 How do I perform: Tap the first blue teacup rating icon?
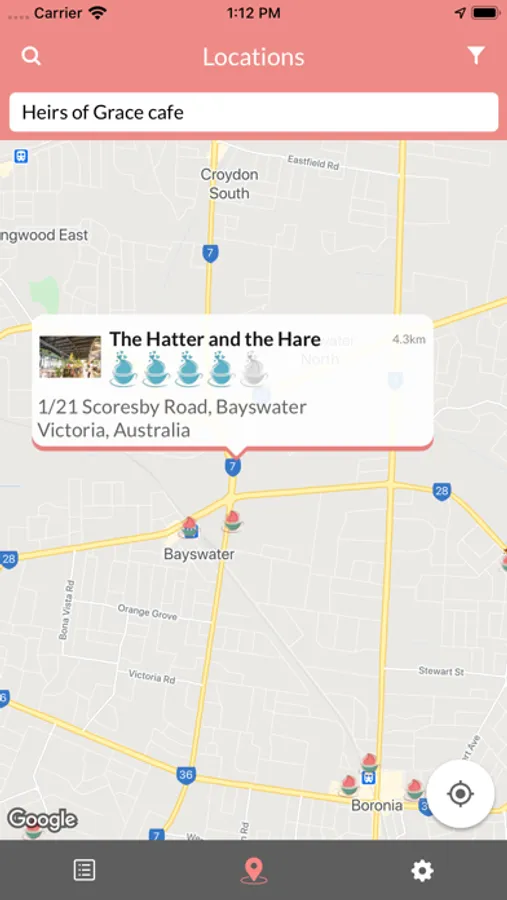pyautogui.click(x=123, y=368)
